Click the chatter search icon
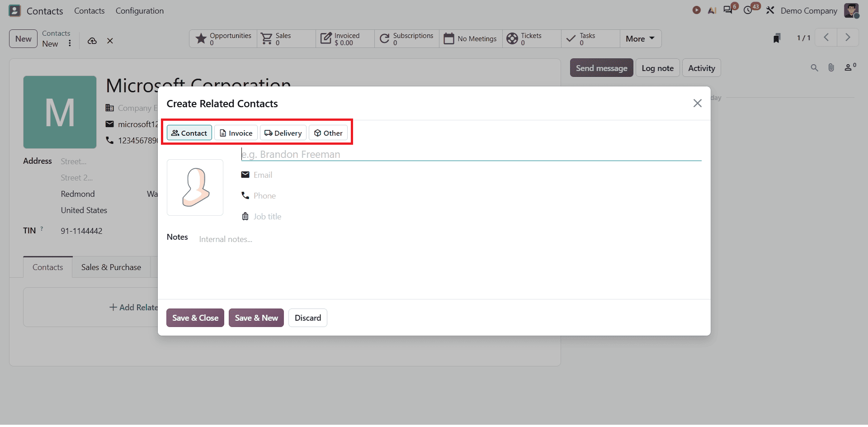Viewport: 868px width, 427px height. pos(814,68)
